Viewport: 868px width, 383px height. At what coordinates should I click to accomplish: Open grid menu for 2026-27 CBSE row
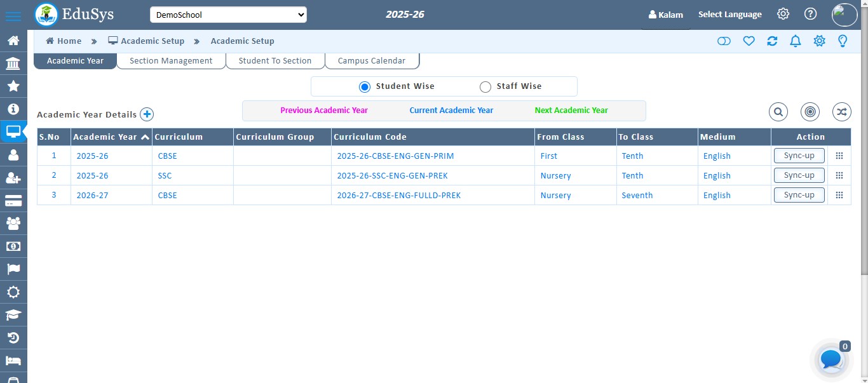pyautogui.click(x=839, y=195)
